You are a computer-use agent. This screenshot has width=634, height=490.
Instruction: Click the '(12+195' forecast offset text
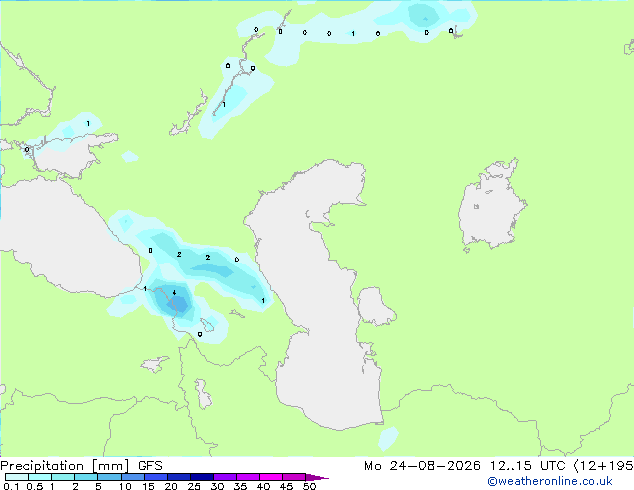[x=604, y=466]
